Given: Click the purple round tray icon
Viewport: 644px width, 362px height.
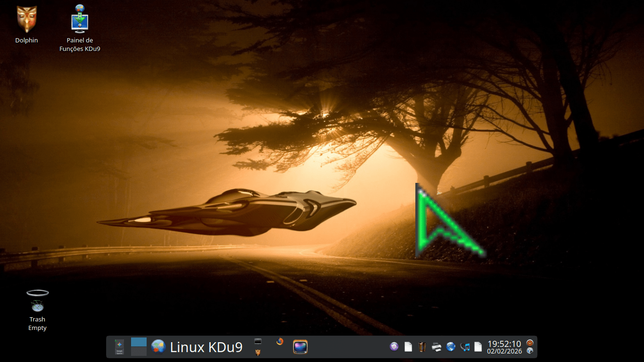Looking at the screenshot, I should 394,347.
